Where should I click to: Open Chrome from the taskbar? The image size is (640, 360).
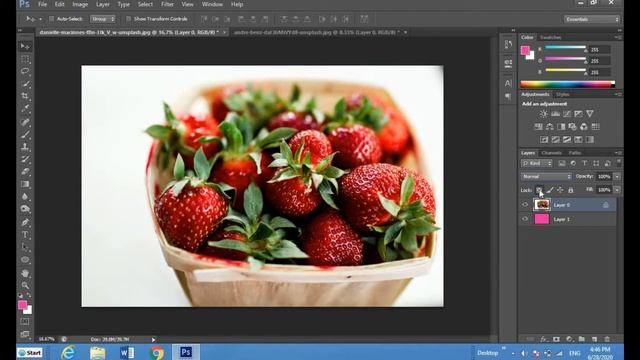pos(156,352)
